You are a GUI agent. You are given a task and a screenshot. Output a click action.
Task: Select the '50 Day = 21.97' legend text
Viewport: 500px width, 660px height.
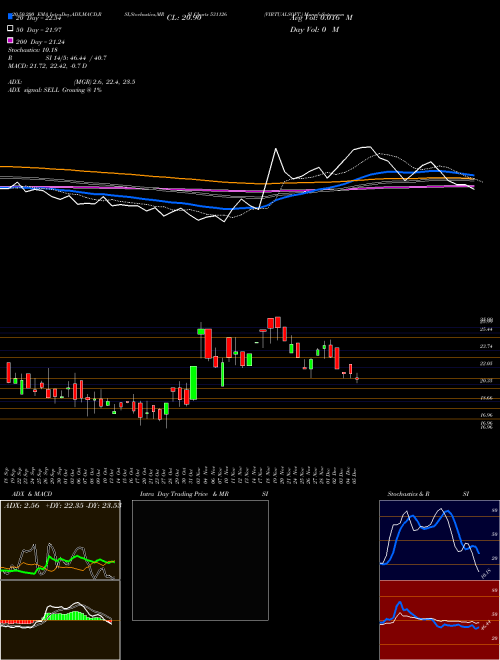(39, 29)
